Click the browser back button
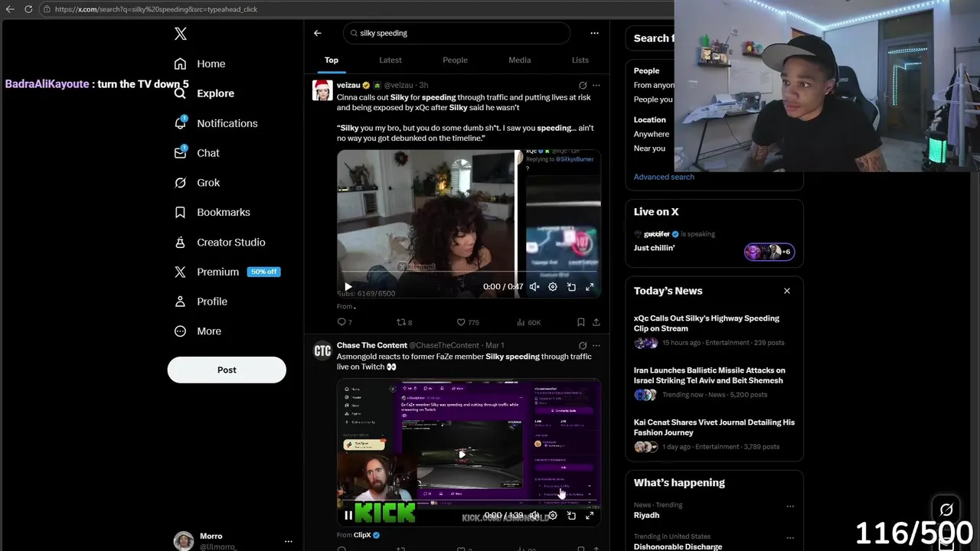This screenshot has width=980, height=551. tap(10, 9)
